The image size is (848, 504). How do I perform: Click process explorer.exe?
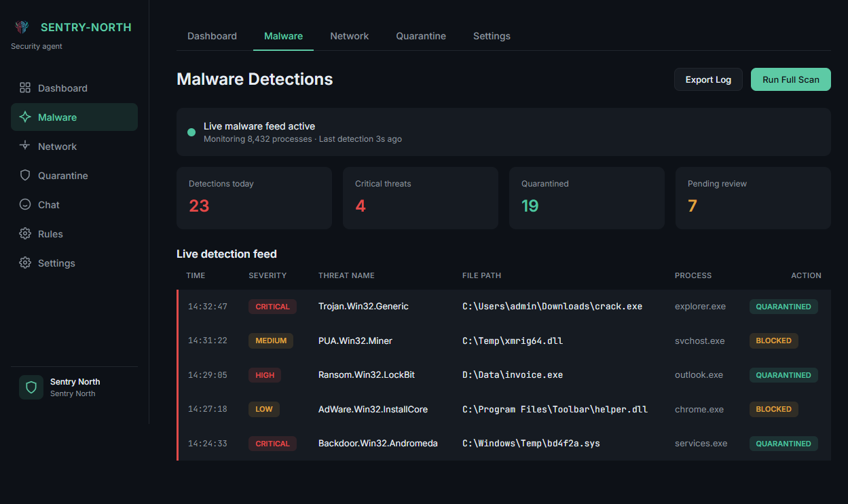[x=700, y=307]
